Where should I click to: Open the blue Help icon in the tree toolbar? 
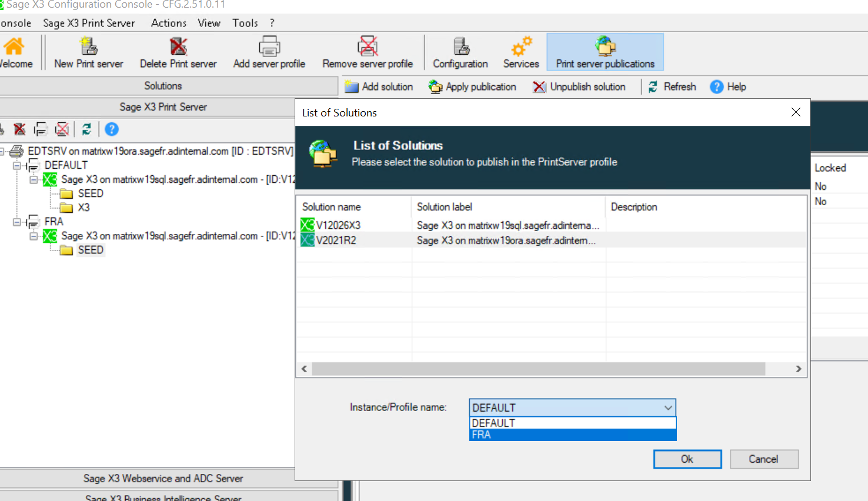(111, 129)
